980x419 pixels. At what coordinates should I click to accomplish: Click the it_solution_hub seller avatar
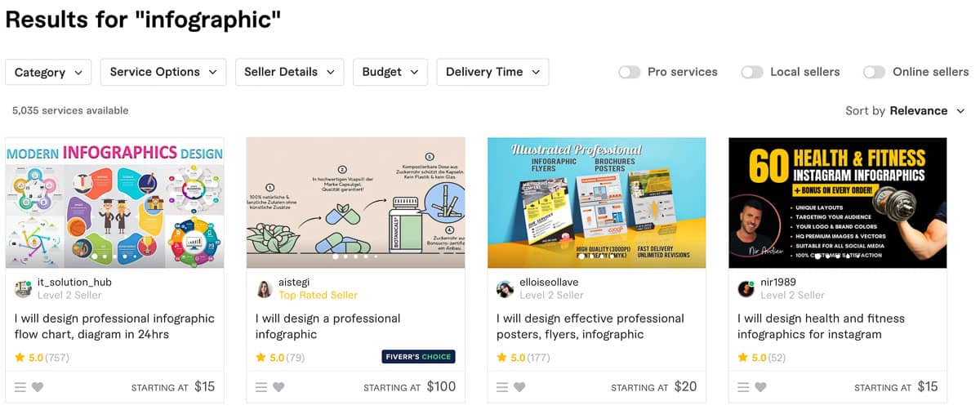tap(23, 288)
